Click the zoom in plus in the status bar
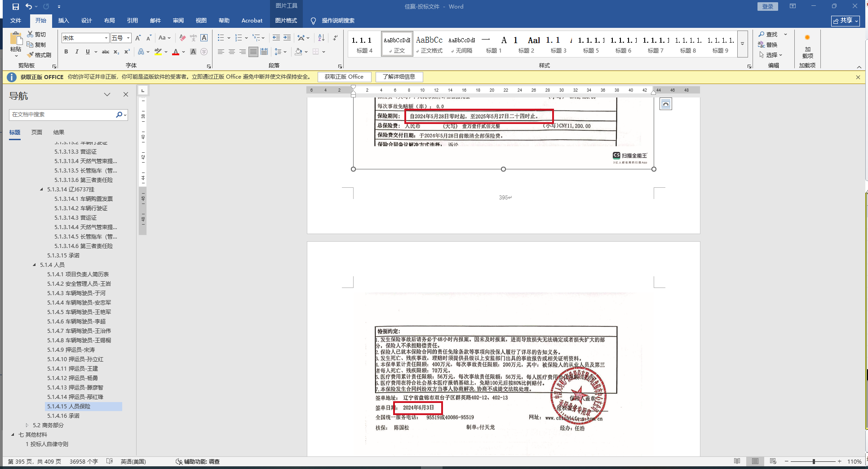The width and height of the screenshot is (868, 469). 839,461
